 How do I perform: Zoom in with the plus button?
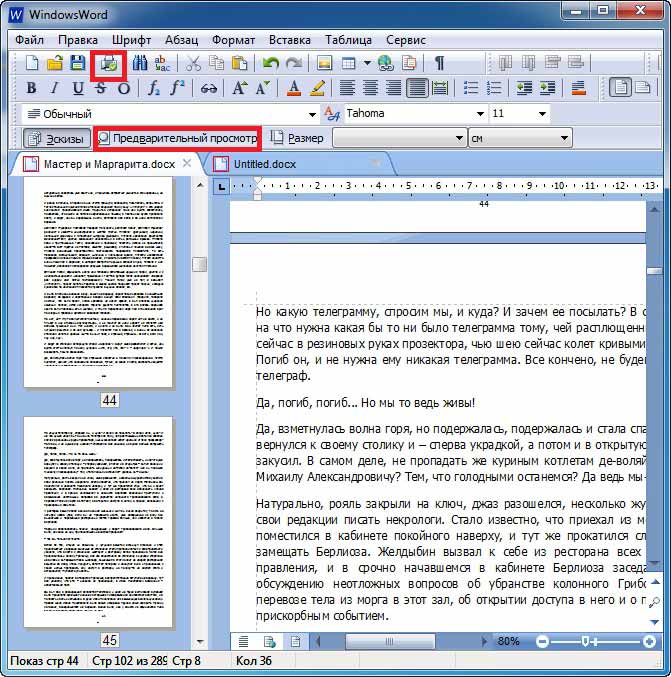[x=649, y=641]
